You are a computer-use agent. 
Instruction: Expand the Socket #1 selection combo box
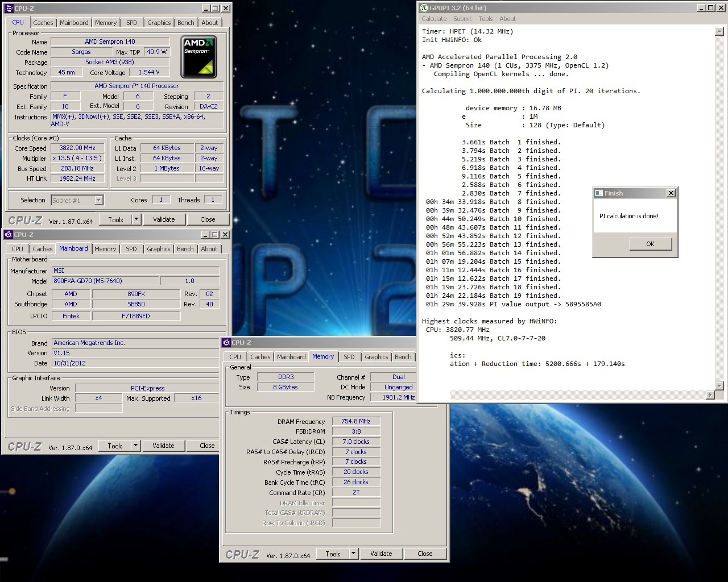tap(98, 200)
